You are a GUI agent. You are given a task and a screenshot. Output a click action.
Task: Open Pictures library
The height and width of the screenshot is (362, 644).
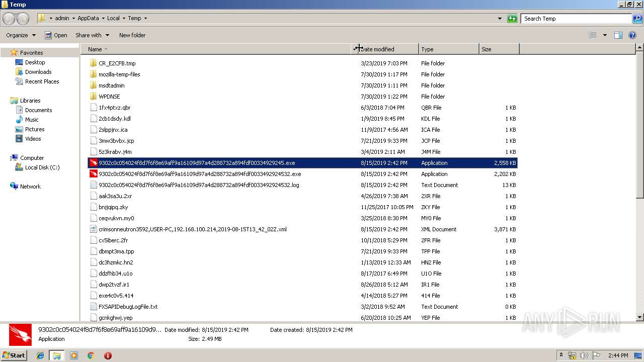click(x=35, y=129)
